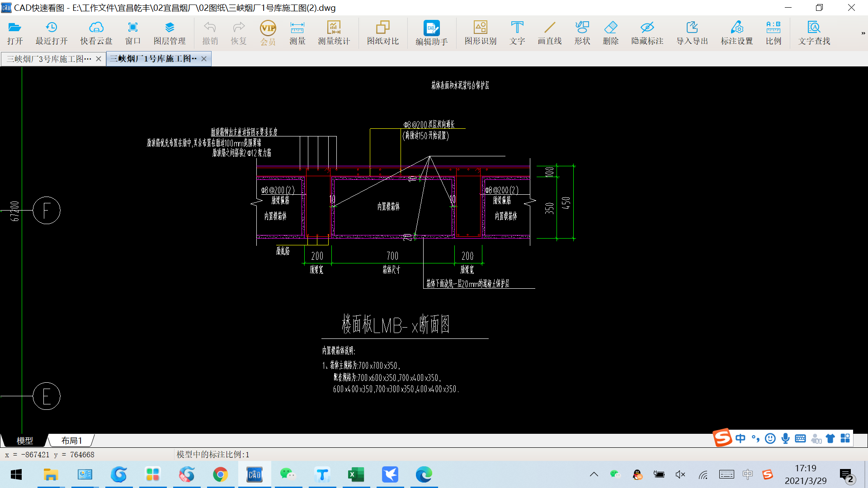Open the 中 language indicator in tray
This screenshot has width=868, height=488.
pyautogui.click(x=748, y=474)
